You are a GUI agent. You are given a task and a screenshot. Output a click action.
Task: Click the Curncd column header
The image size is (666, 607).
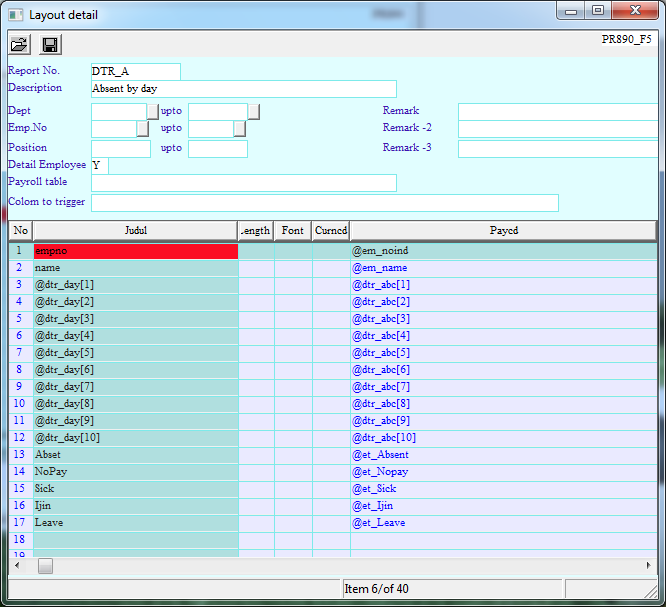[331, 231]
